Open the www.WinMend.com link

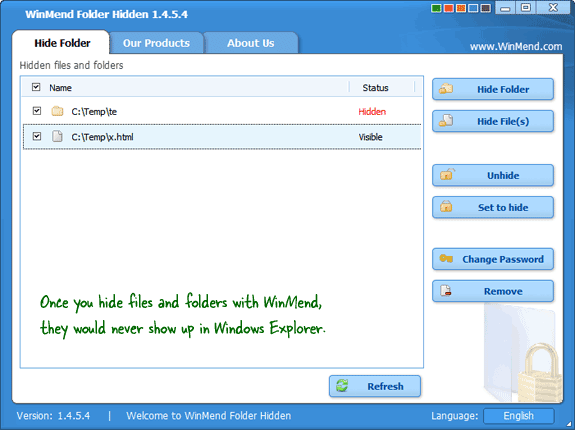[x=516, y=47]
